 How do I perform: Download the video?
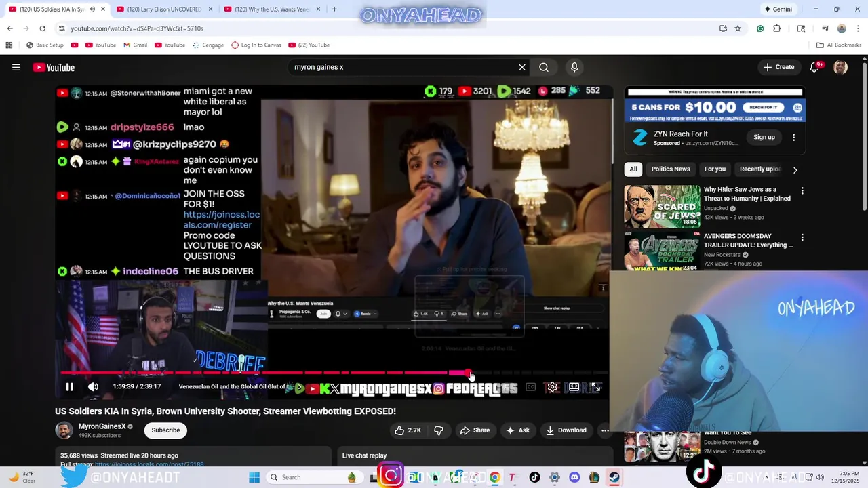click(x=566, y=430)
